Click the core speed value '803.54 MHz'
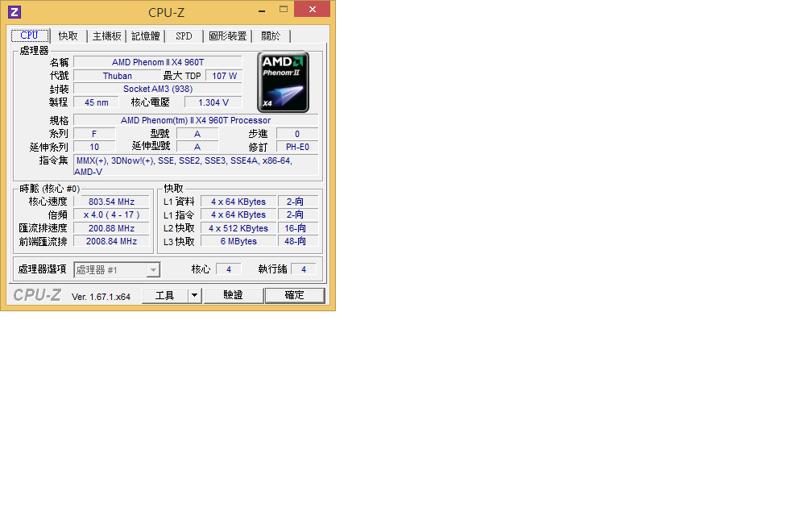 click(x=111, y=202)
